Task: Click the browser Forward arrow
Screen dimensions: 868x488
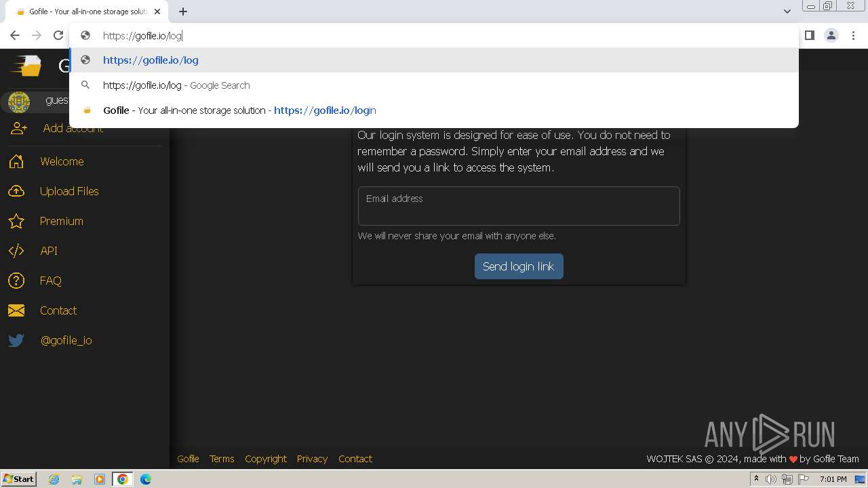Action: (x=37, y=35)
